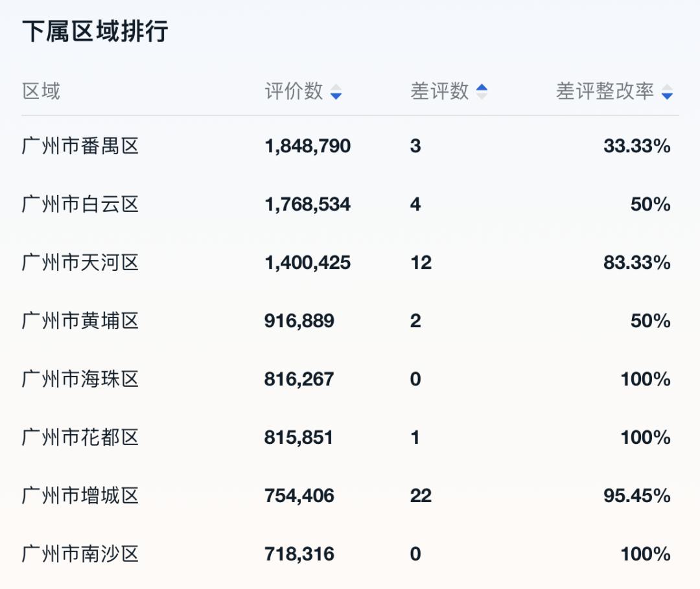Click the 差评整改率 column header label
This screenshot has height=589, width=700.
click(605, 91)
